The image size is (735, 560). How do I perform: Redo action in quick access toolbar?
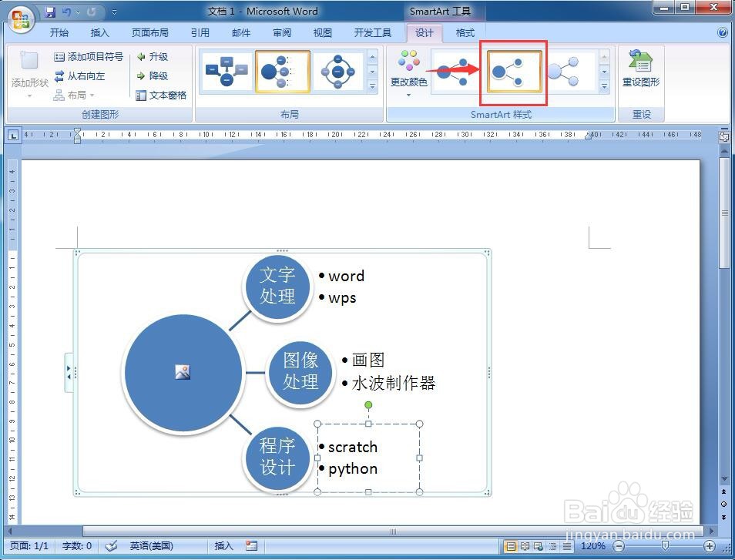(x=92, y=12)
